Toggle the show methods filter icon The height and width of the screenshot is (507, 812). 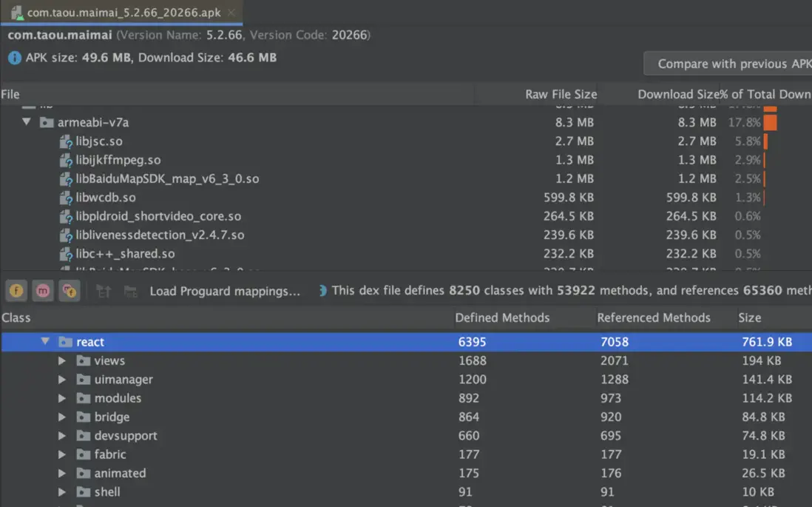[43, 291]
